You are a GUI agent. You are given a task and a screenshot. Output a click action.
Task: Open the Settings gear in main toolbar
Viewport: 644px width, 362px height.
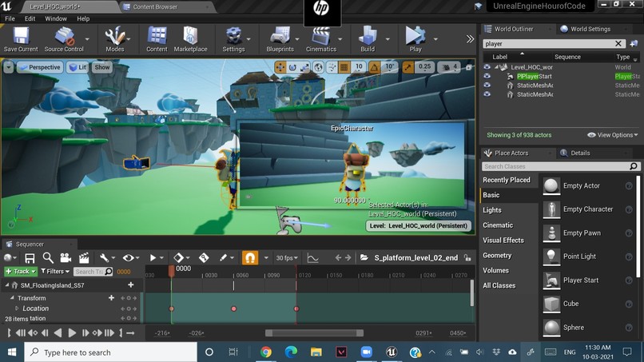[233, 39]
